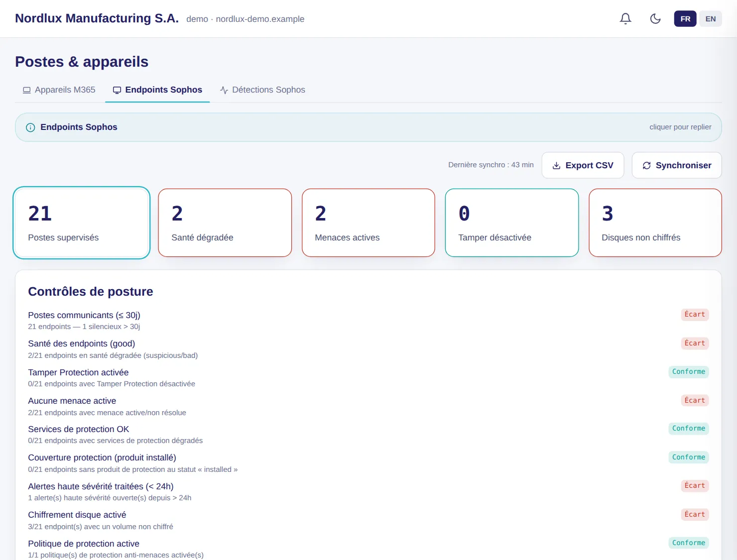Select the Endpoints Sophos tab
737x560 pixels.
tap(157, 90)
